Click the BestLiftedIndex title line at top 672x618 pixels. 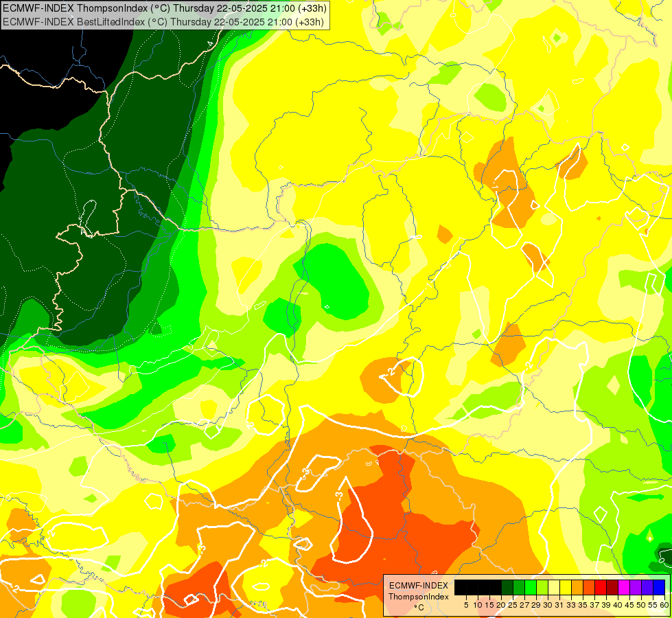click(163, 22)
